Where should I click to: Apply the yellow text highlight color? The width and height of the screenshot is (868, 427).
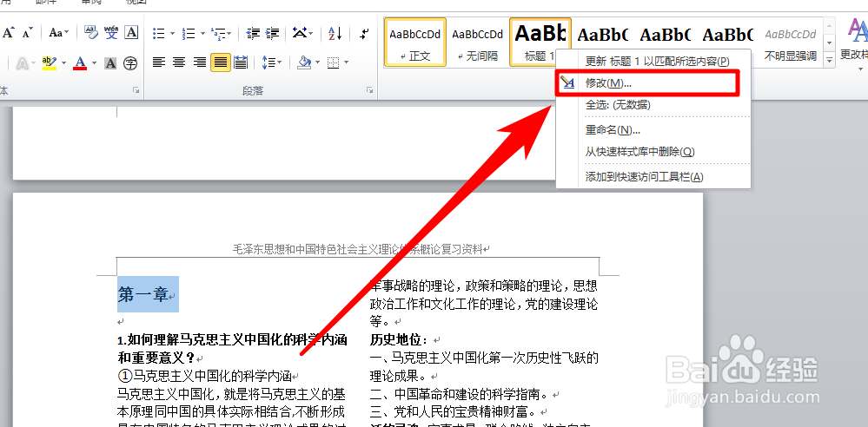50,63
